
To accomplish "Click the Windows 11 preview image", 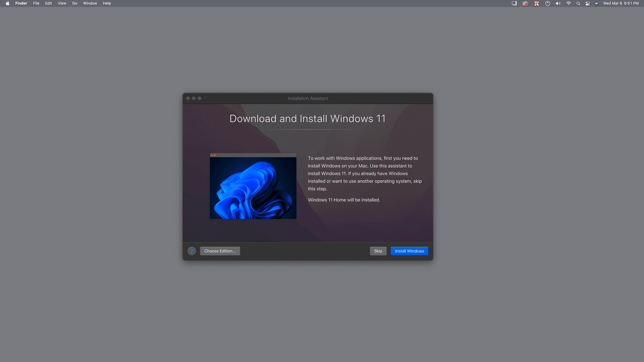I will click(253, 186).
